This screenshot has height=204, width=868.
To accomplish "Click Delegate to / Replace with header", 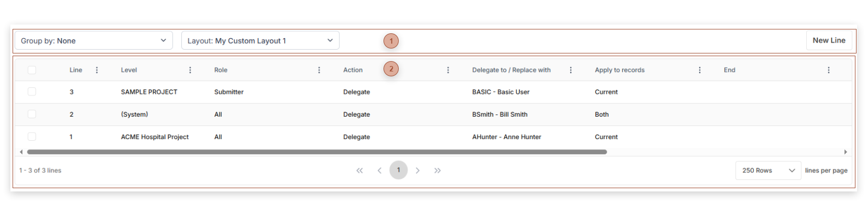I will tap(511, 70).
